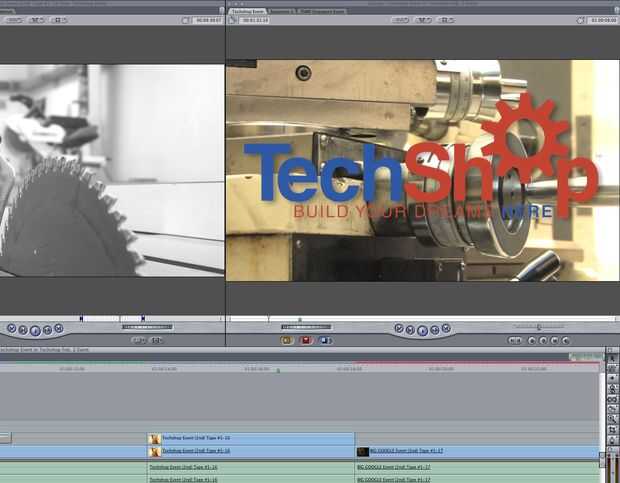The width and height of the screenshot is (620, 483).
Task: Click Add Marker button in Canvas
Action: pyautogui.click(x=532, y=340)
